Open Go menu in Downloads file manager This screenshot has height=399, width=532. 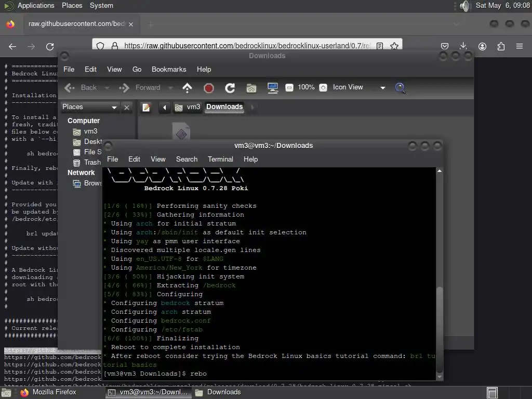[137, 69]
